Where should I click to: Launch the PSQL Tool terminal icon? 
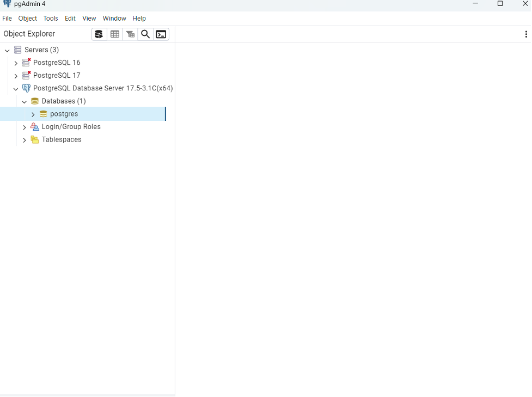click(x=161, y=34)
